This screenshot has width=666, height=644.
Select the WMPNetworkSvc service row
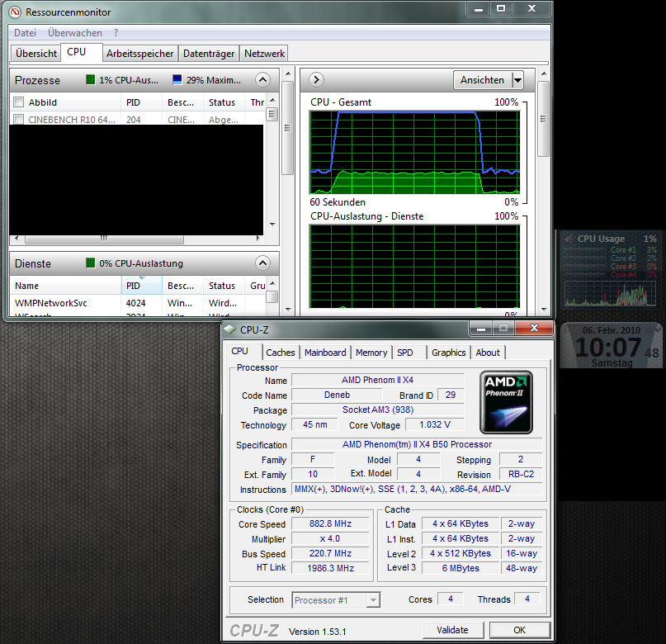138,303
